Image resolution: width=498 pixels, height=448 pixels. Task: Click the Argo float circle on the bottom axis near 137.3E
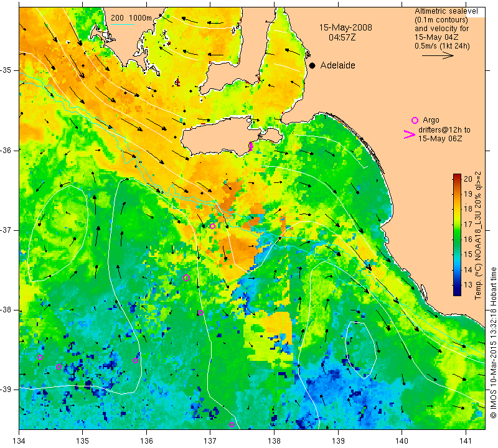click(232, 425)
